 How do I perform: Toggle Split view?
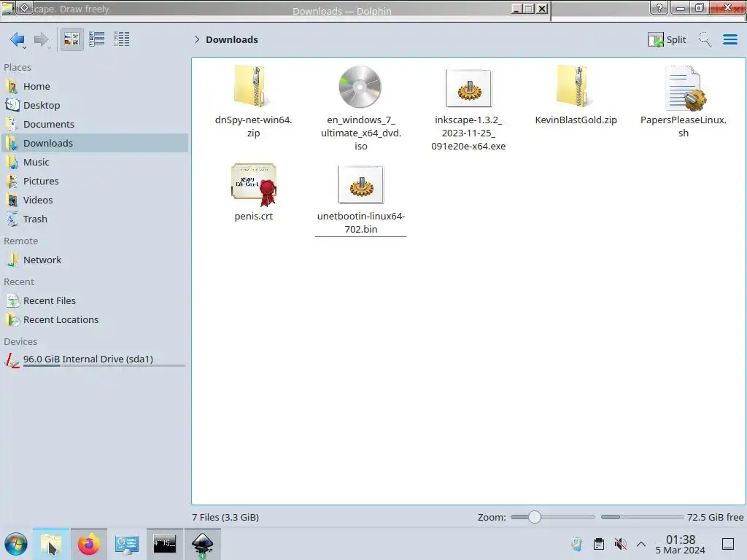pos(667,39)
